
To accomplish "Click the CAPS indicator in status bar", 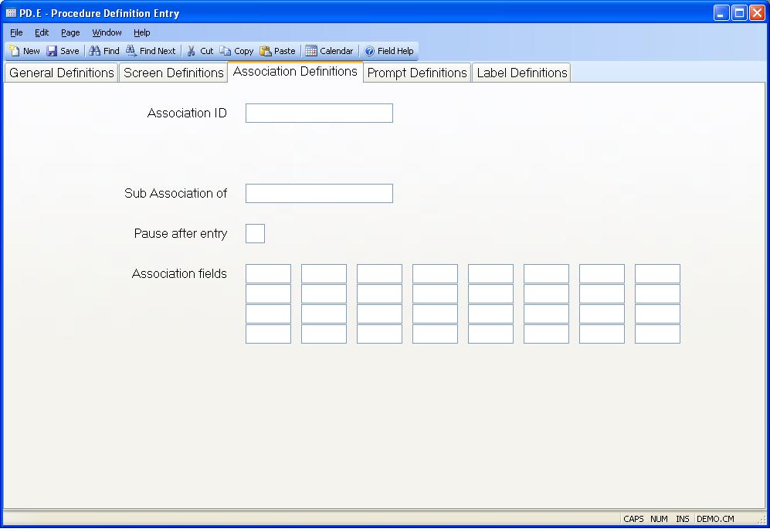I will tap(633, 519).
